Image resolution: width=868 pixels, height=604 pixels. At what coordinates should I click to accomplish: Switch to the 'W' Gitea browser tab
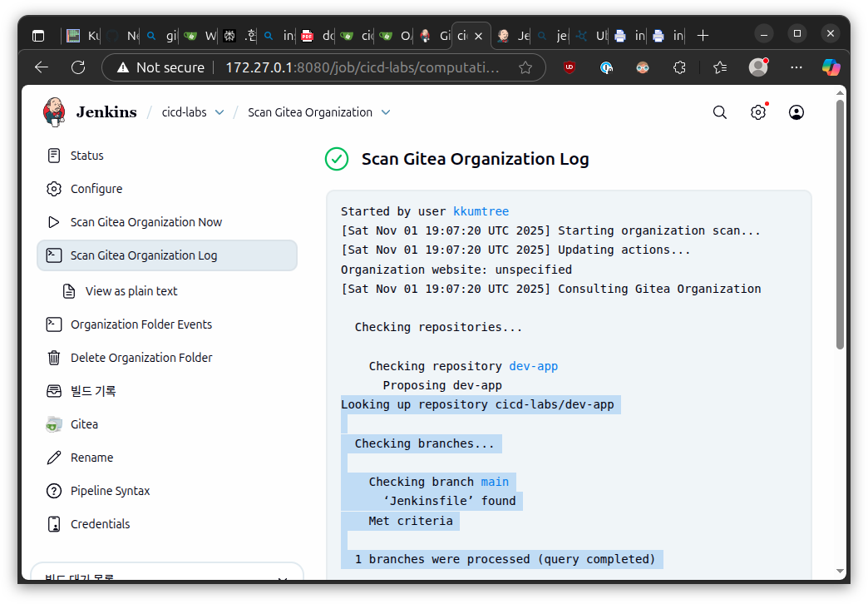coord(200,36)
